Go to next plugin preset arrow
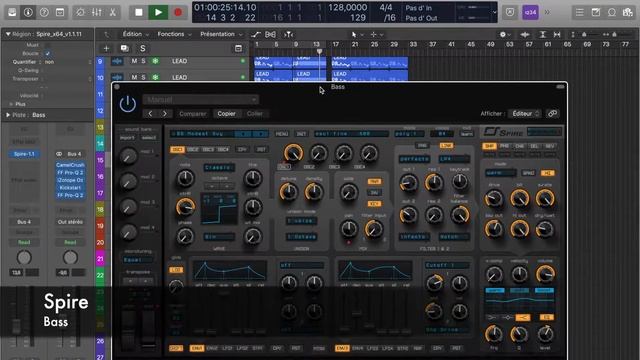Image resolution: width=640 pixels, height=360 pixels. [x=164, y=114]
